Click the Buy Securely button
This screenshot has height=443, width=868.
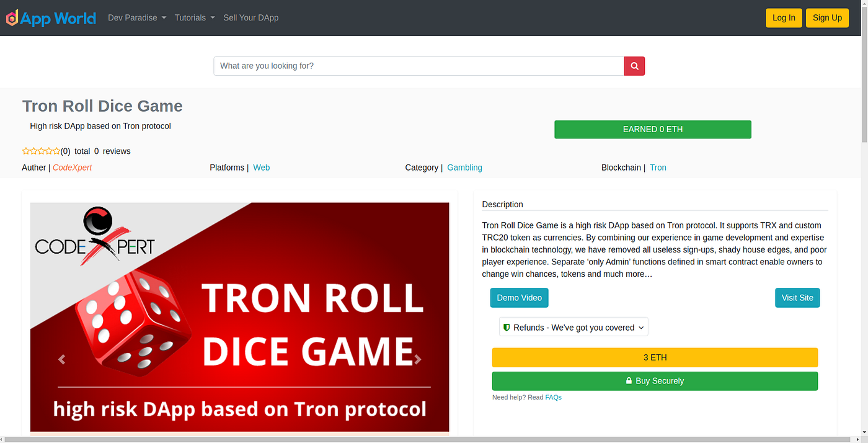click(655, 381)
